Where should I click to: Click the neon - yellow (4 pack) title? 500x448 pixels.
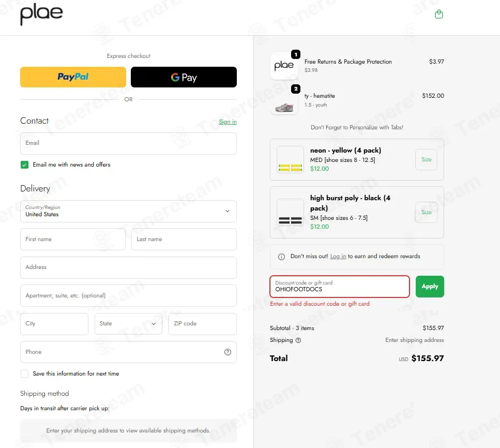[345, 151]
